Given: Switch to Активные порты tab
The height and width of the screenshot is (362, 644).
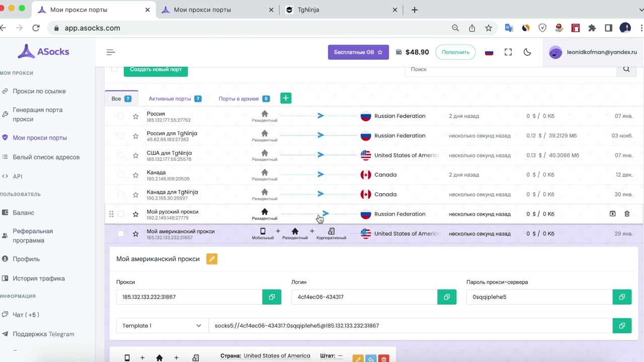Looking at the screenshot, I should coord(175,99).
